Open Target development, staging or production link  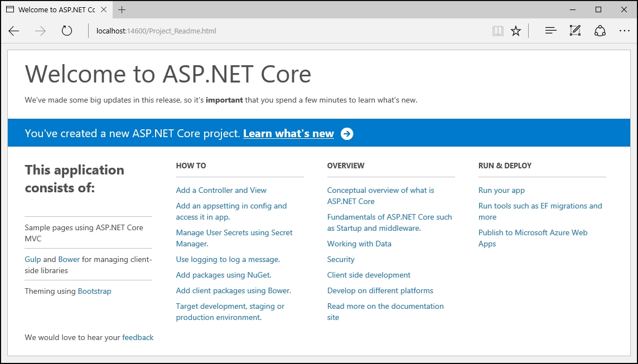click(230, 312)
